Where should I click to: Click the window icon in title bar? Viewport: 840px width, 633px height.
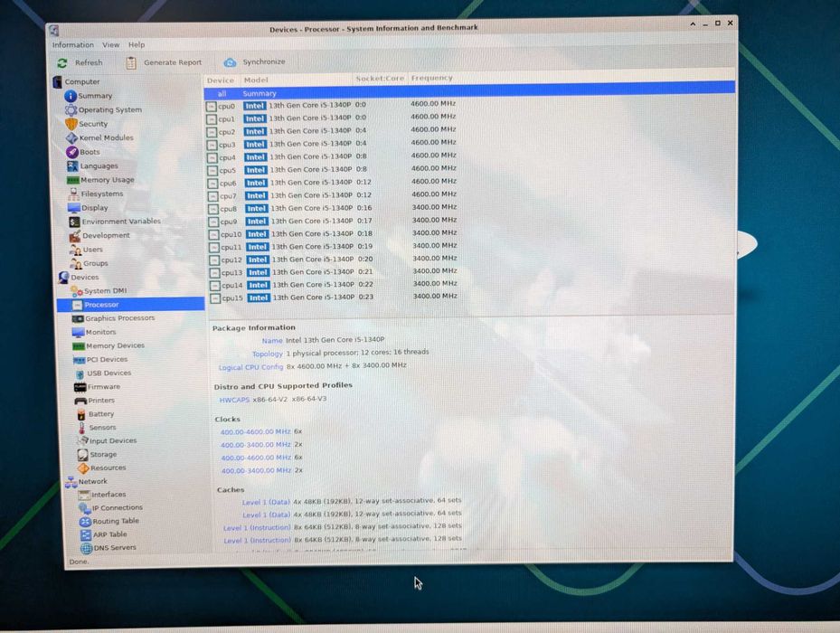click(x=54, y=31)
